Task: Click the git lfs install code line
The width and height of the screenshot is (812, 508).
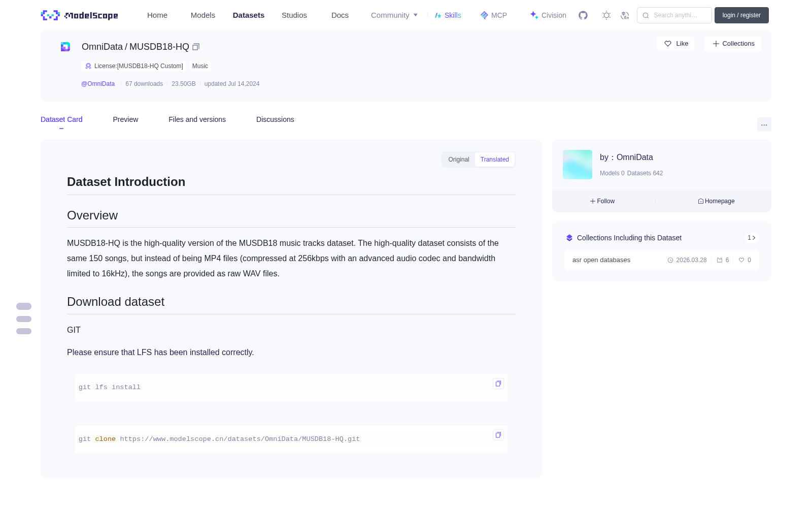Action: (110, 387)
